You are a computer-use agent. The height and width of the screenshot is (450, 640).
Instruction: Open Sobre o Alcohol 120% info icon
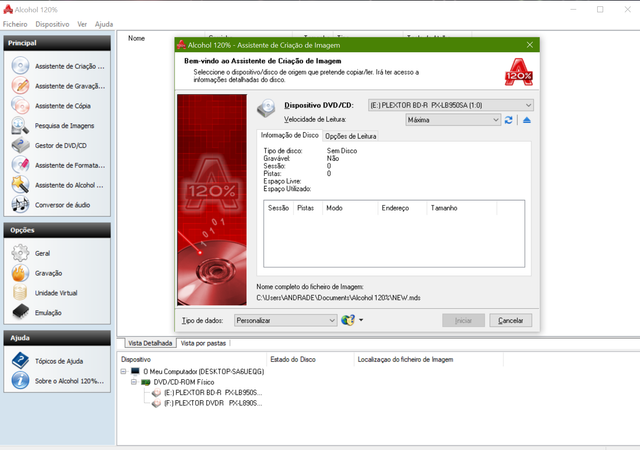click(20, 381)
